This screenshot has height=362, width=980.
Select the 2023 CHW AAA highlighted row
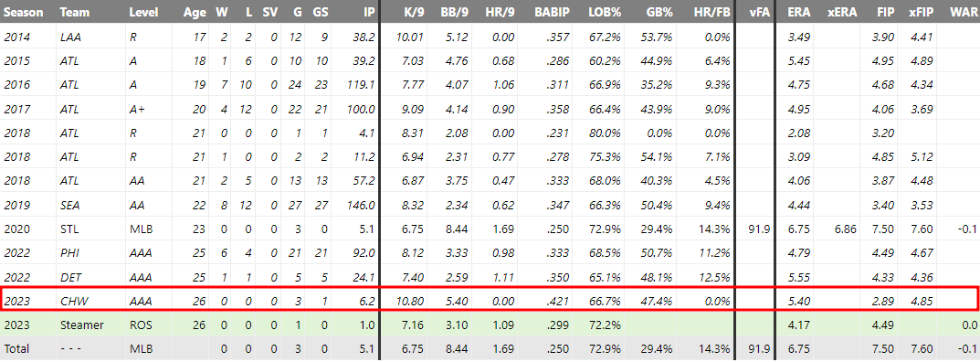490,302
